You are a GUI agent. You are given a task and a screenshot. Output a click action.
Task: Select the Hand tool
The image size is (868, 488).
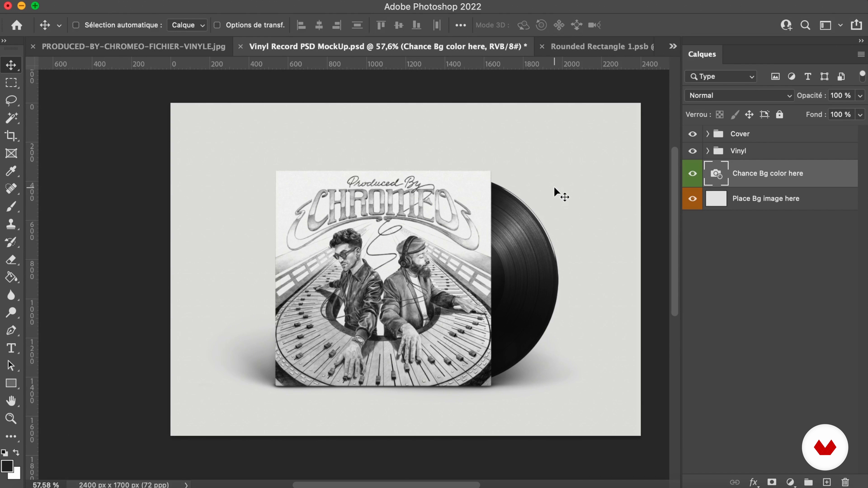[11, 401]
